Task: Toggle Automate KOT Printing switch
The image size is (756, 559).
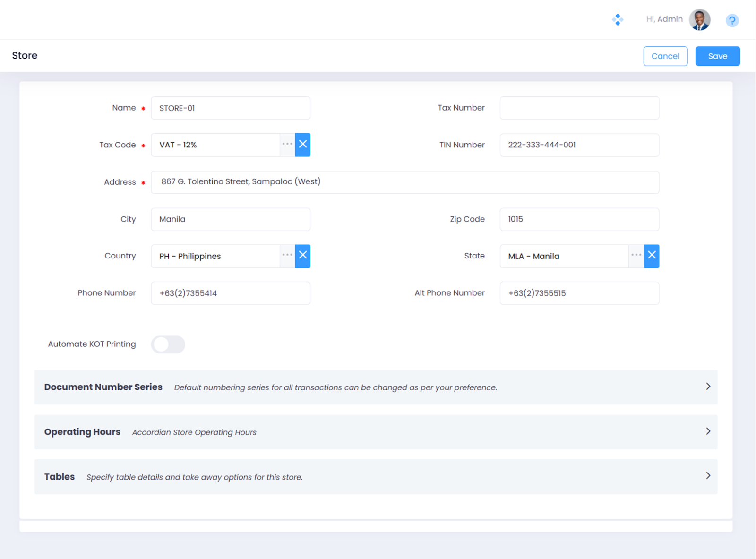Action: click(x=168, y=344)
